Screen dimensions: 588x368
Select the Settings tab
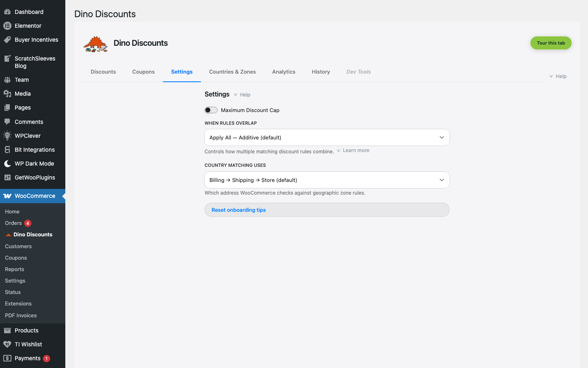[x=182, y=72]
